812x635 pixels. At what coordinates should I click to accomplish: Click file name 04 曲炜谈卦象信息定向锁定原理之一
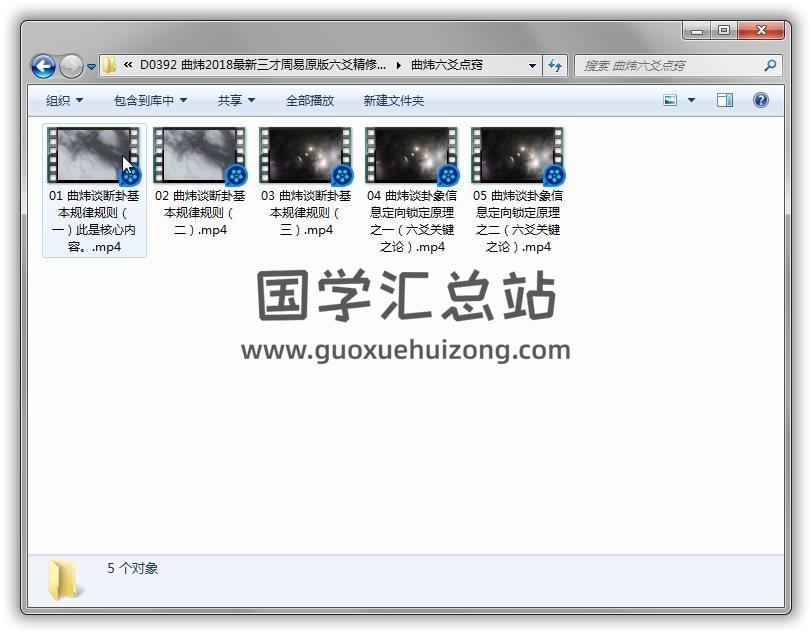412,221
